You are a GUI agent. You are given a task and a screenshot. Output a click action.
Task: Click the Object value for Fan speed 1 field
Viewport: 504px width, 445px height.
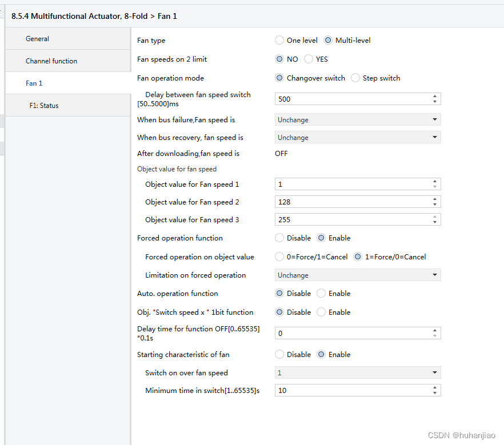[x=351, y=185]
